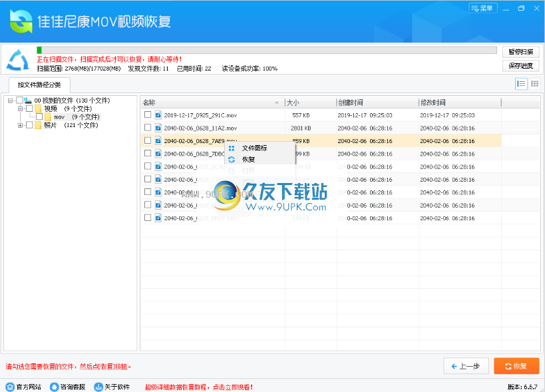The width and height of the screenshot is (545, 392).
Task: Sort by the 大小 column header
Action: pyautogui.click(x=311, y=102)
